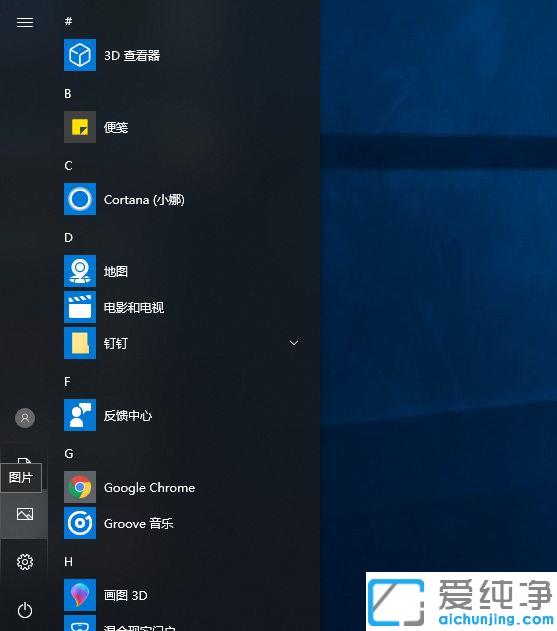Click the Power button icon
This screenshot has height=631, width=557.
point(25,610)
